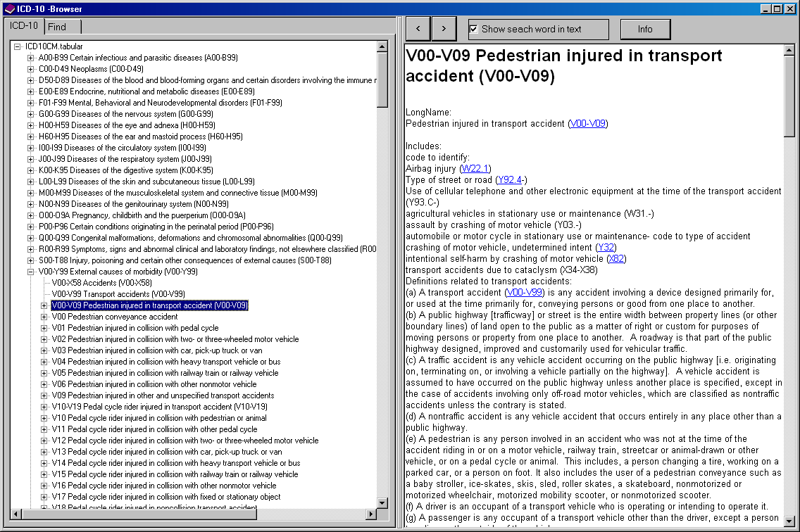Expand F01-F99 Mental, Behavioral disorders node

coord(30,103)
